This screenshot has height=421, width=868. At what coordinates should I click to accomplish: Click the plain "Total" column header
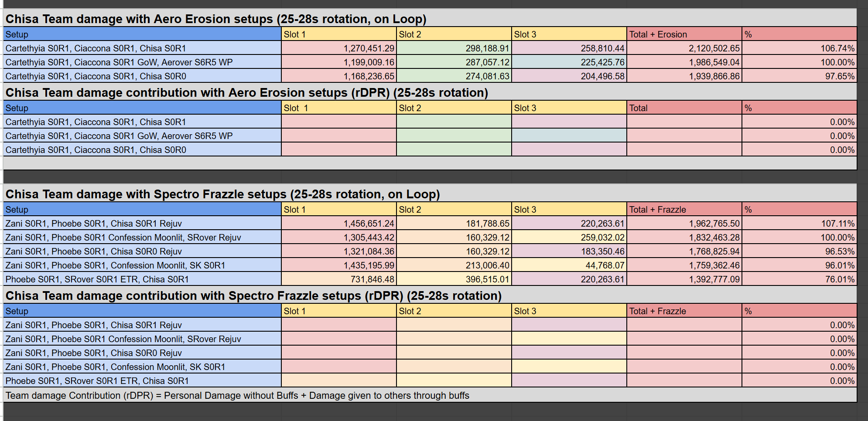[x=684, y=108]
